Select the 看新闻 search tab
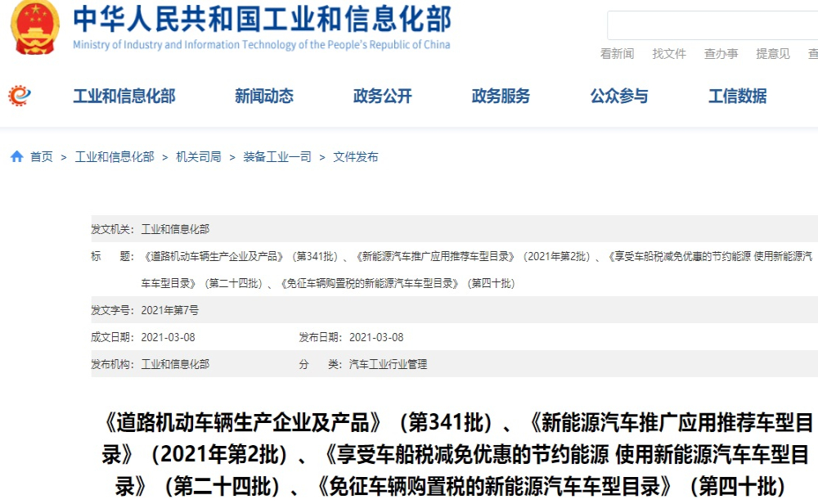The height and width of the screenshot is (504, 818). 617,54
